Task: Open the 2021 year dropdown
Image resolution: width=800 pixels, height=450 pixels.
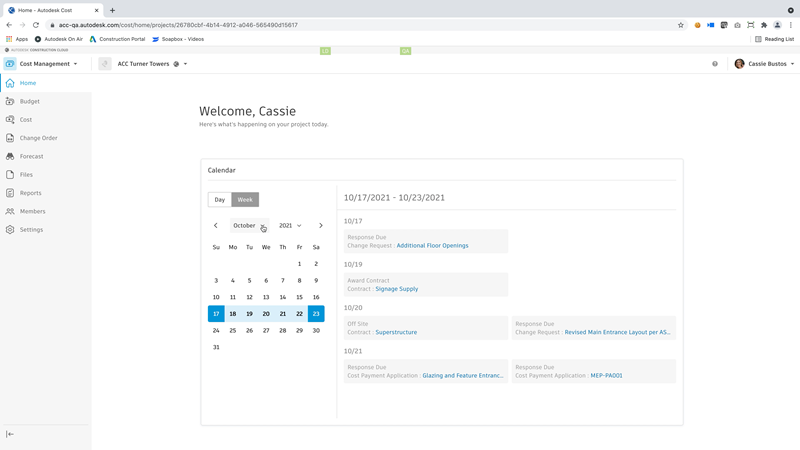Action: [290, 226]
